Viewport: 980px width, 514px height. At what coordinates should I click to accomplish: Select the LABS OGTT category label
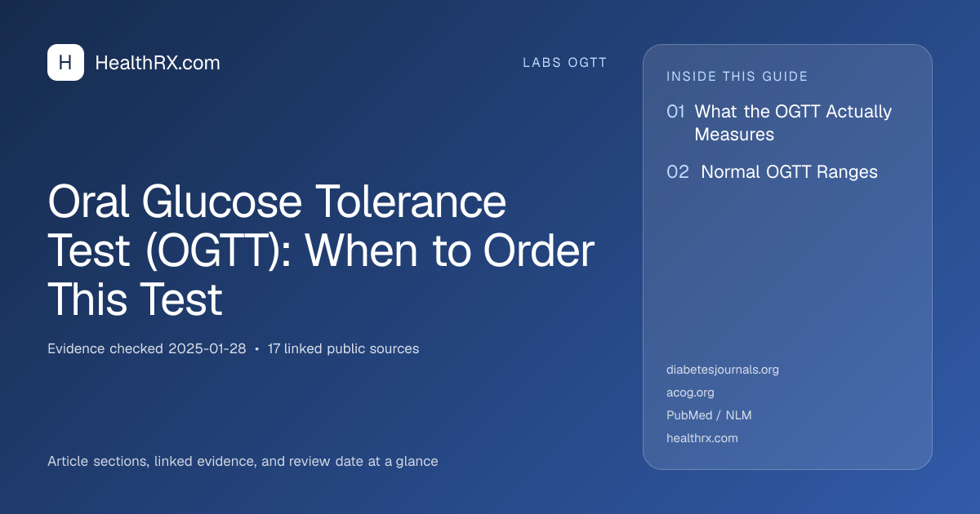[x=565, y=63]
